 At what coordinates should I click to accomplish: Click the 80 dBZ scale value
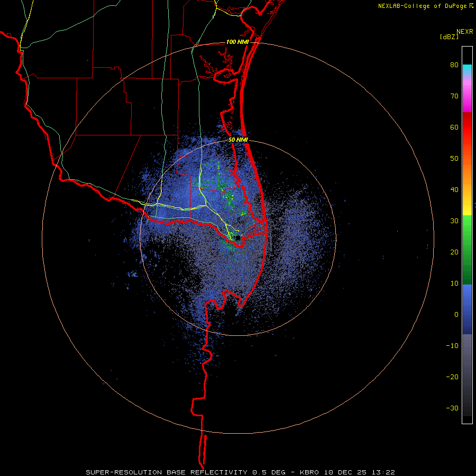click(454, 65)
